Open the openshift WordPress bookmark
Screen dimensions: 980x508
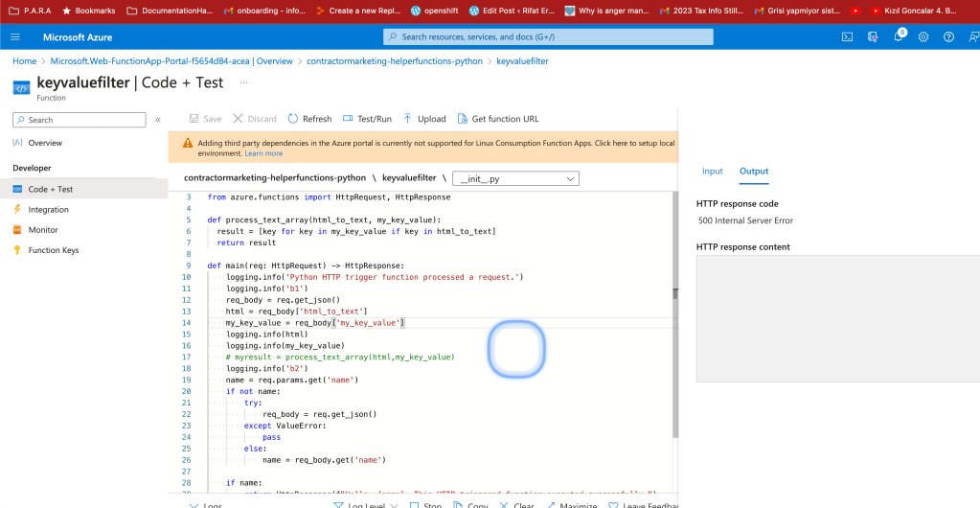pyautogui.click(x=435, y=11)
